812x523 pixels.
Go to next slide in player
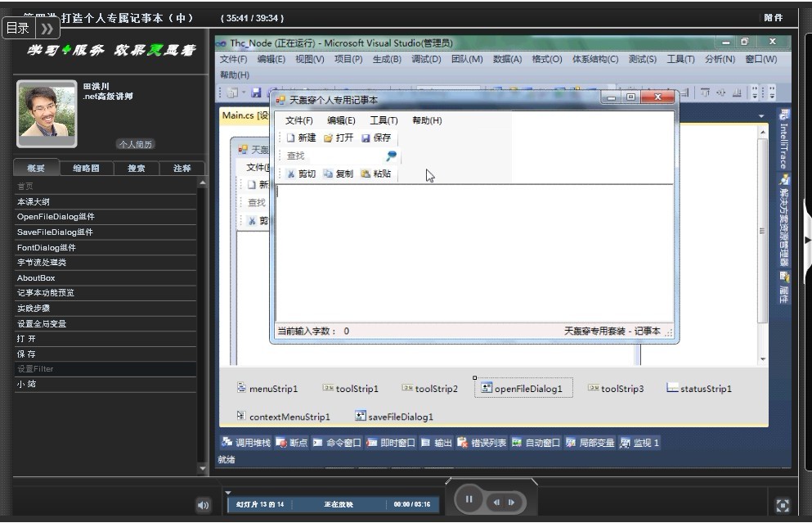point(512,502)
